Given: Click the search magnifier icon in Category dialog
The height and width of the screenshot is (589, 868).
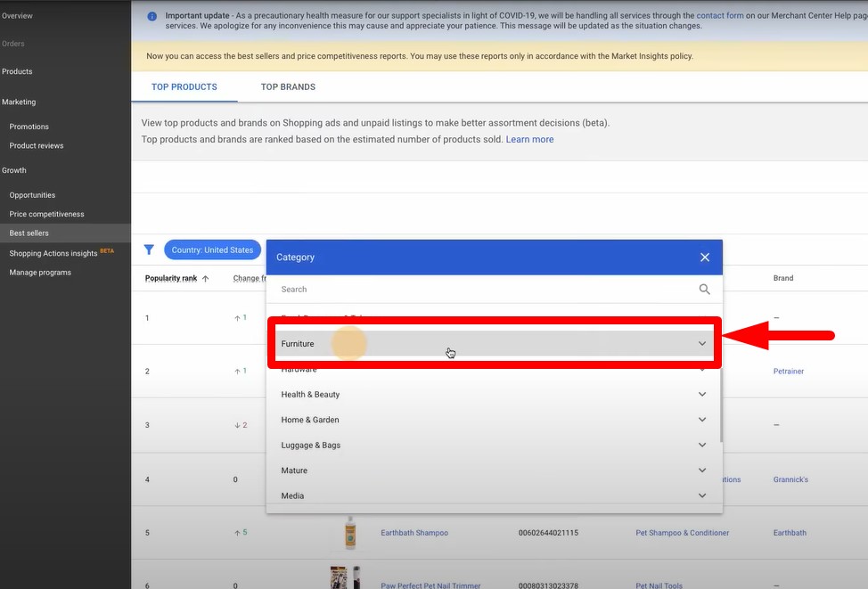Looking at the screenshot, I should coord(704,289).
